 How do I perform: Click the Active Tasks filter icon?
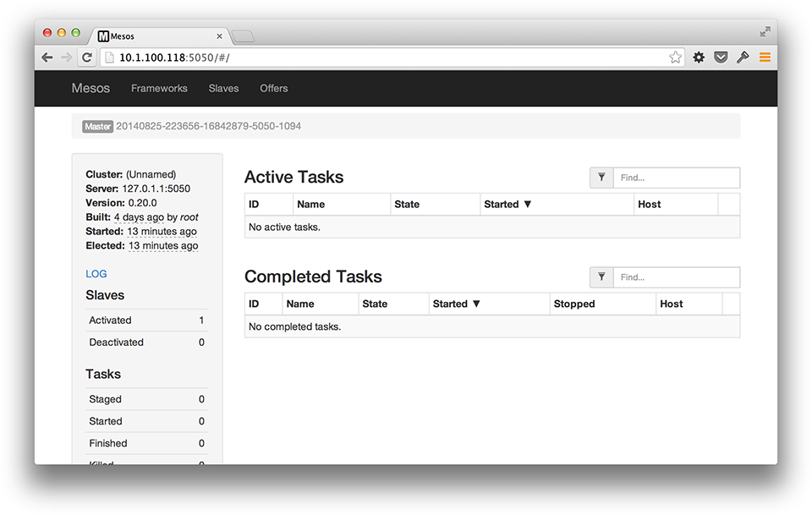pyautogui.click(x=601, y=178)
